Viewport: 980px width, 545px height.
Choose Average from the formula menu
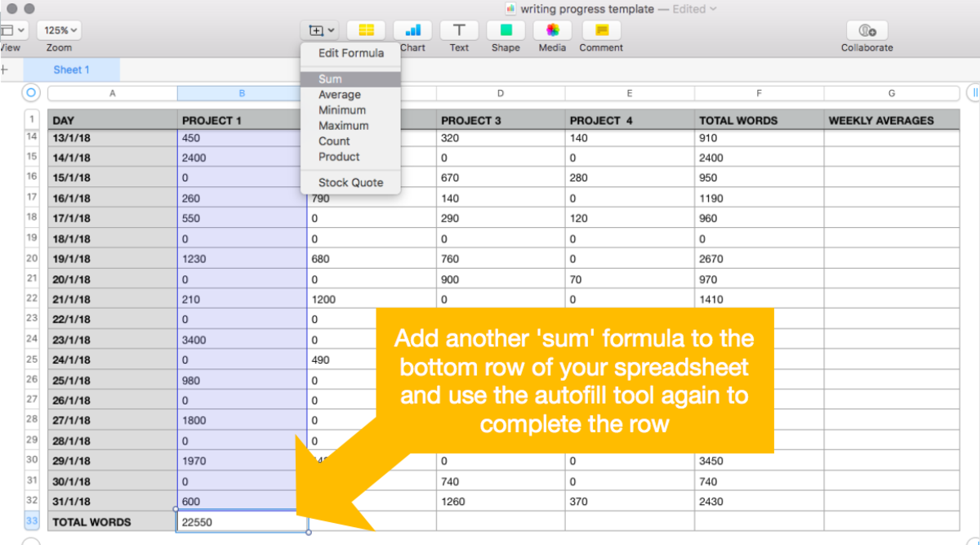pos(340,95)
